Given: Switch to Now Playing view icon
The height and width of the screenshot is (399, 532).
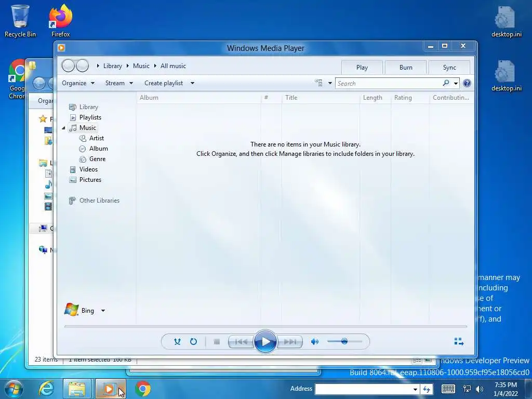Looking at the screenshot, I should [459, 342].
